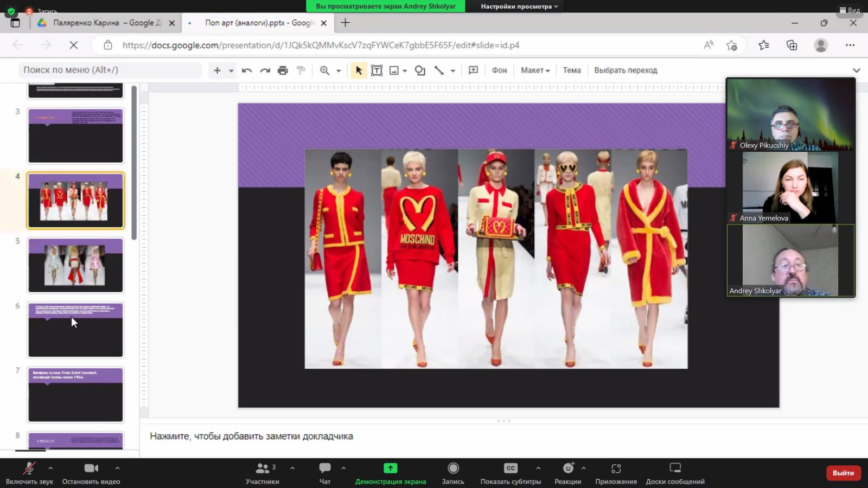The height and width of the screenshot is (488, 868).
Task: Open browser profile avatar
Action: coord(821,45)
